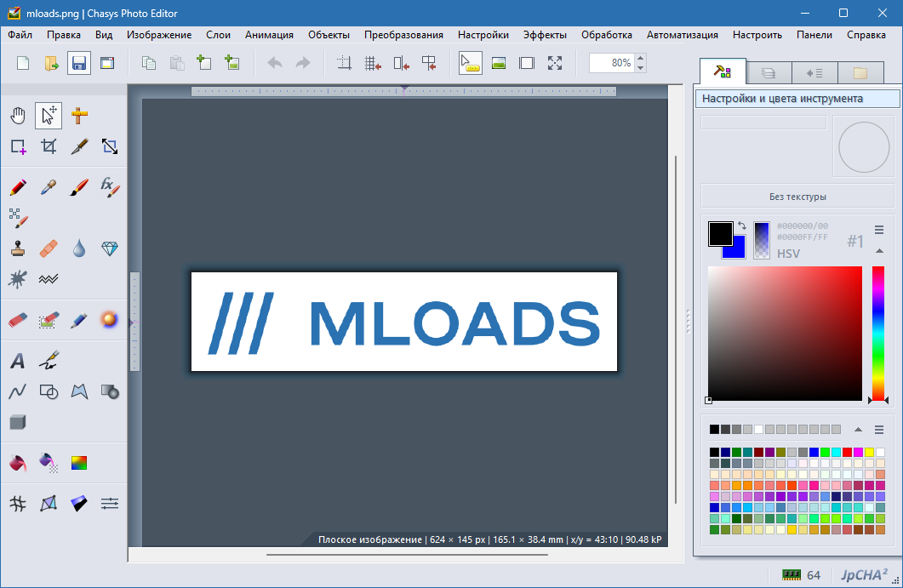The width and height of the screenshot is (903, 588).
Task: Select the gray 3D cube tool
Action: (x=18, y=422)
